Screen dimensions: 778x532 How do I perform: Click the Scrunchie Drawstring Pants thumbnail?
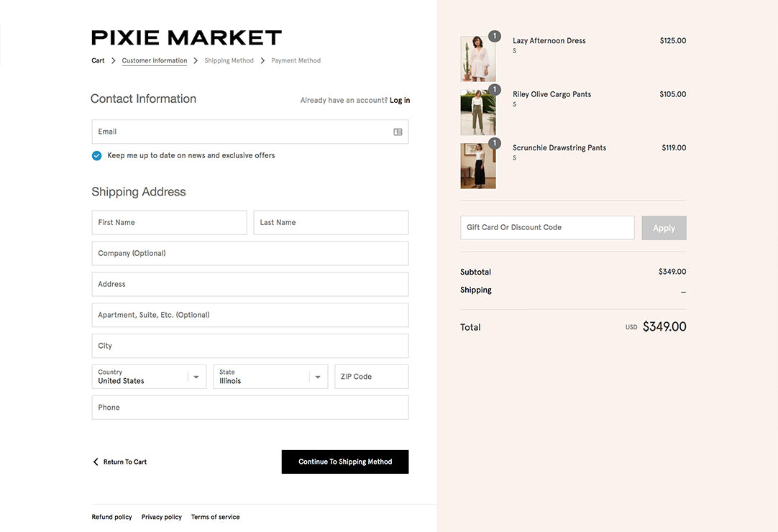tap(478, 166)
